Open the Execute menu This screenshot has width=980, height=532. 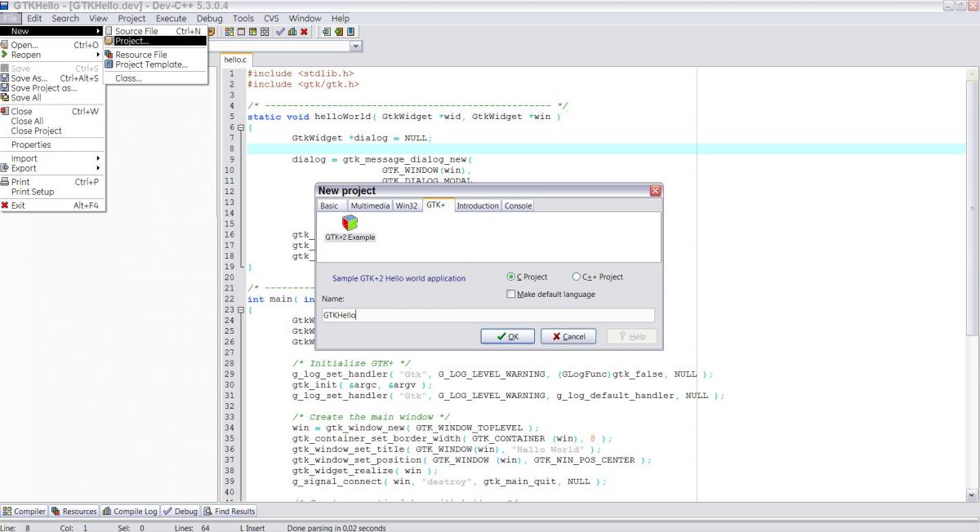(171, 18)
